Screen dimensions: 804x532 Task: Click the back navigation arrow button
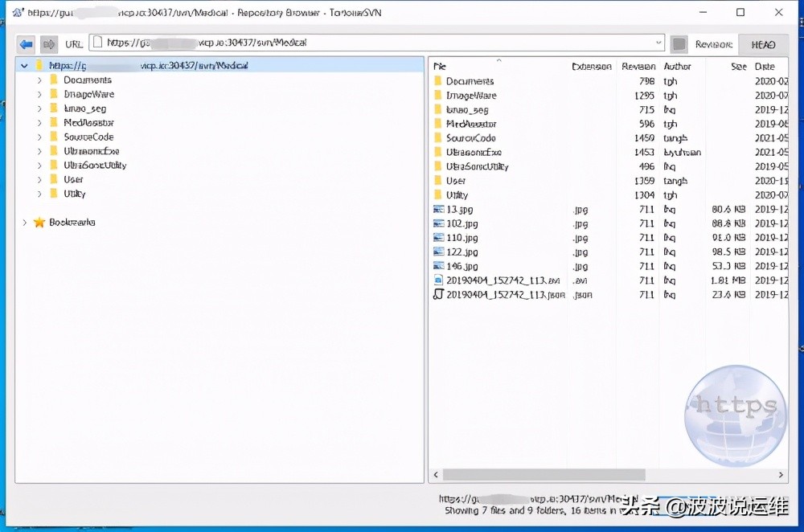pyautogui.click(x=26, y=44)
